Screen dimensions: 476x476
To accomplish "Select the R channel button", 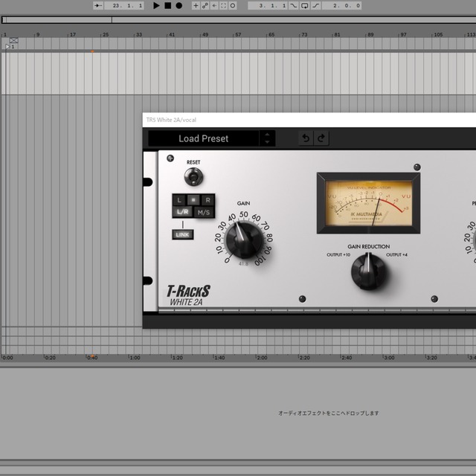I will pyautogui.click(x=208, y=199).
